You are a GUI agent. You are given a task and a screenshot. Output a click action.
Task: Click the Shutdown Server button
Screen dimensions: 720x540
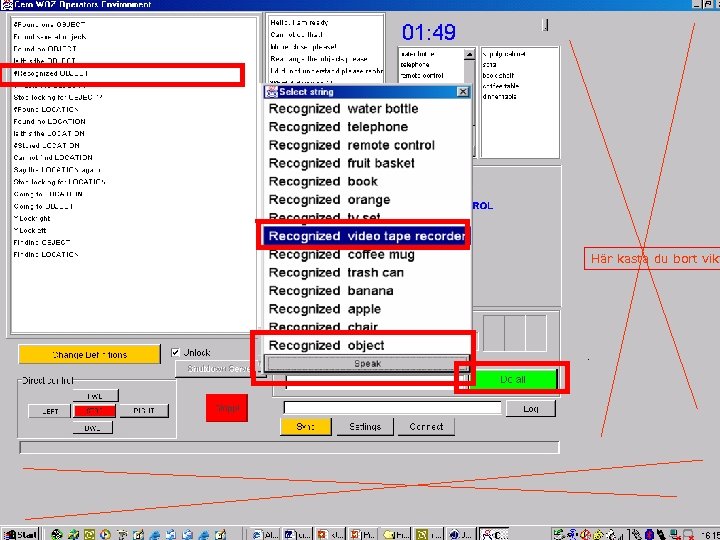click(x=219, y=369)
